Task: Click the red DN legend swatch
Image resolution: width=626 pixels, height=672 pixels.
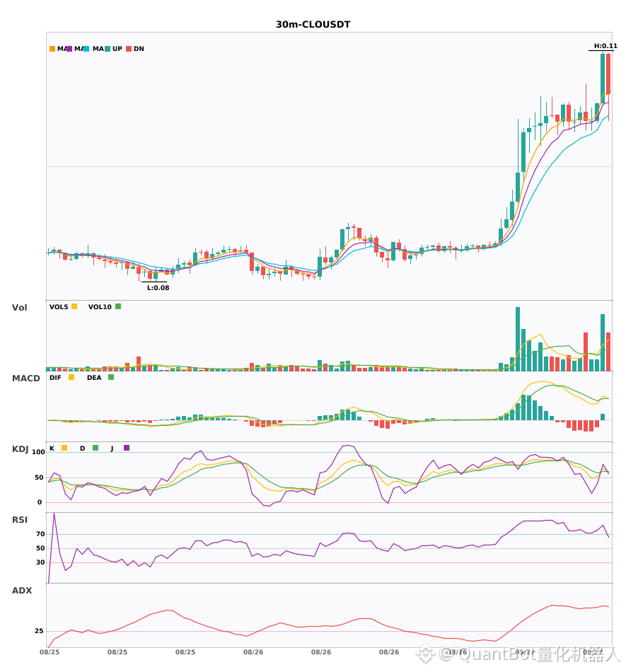Action: pos(129,49)
